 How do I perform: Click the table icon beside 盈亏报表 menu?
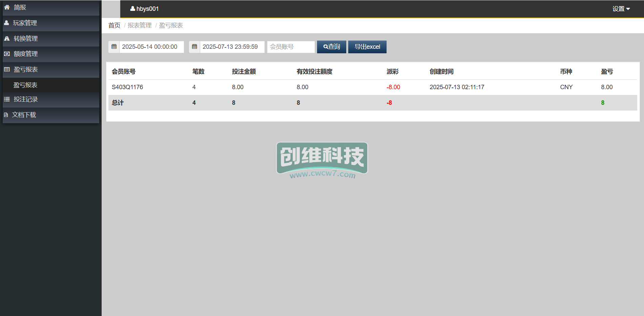(x=7, y=69)
